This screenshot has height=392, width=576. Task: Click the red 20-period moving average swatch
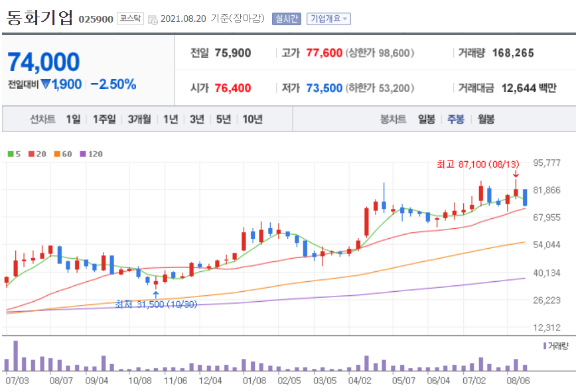[32, 154]
